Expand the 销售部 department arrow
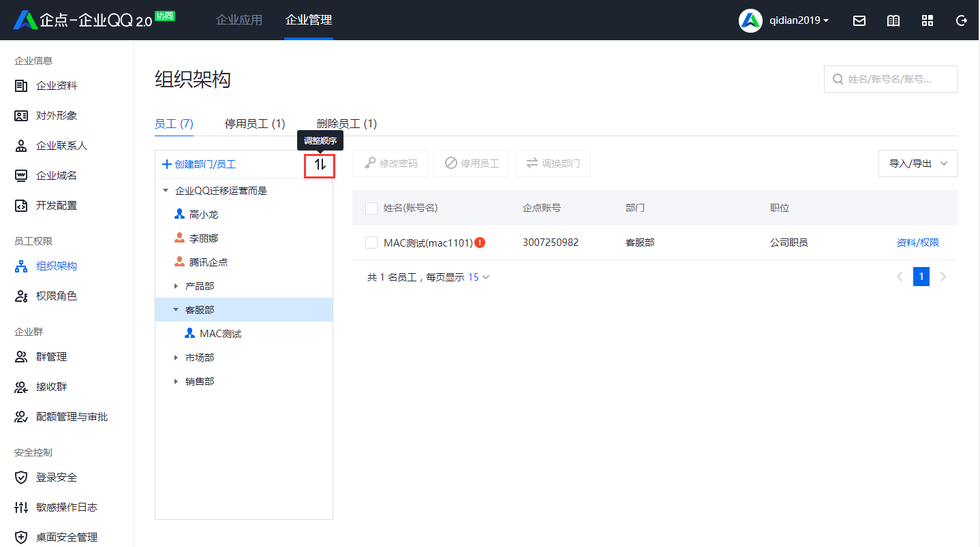This screenshot has height=547, width=980. click(x=176, y=381)
